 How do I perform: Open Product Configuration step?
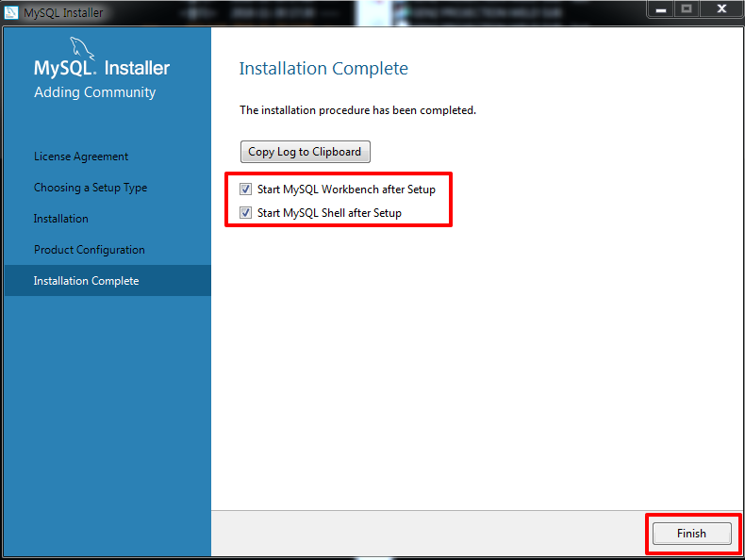click(x=90, y=250)
